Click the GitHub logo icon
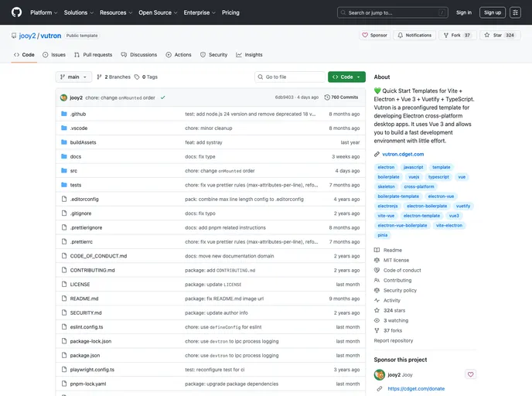Screen dimensions: 532x396 pyautogui.click(x=16, y=12)
